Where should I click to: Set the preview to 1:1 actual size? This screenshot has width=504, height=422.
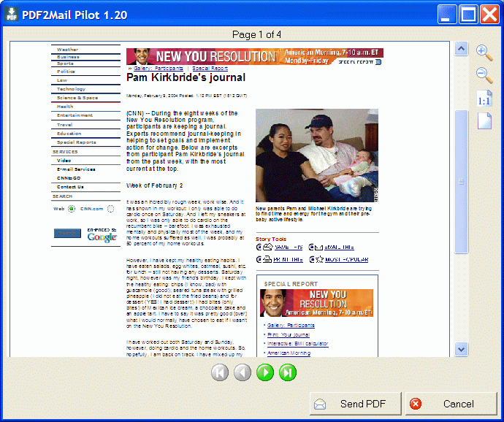(x=484, y=98)
